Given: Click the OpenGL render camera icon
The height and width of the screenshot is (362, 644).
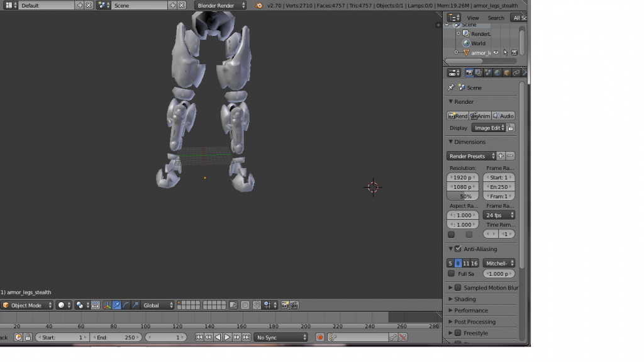Looking at the screenshot, I should click(x=284, y=305).
